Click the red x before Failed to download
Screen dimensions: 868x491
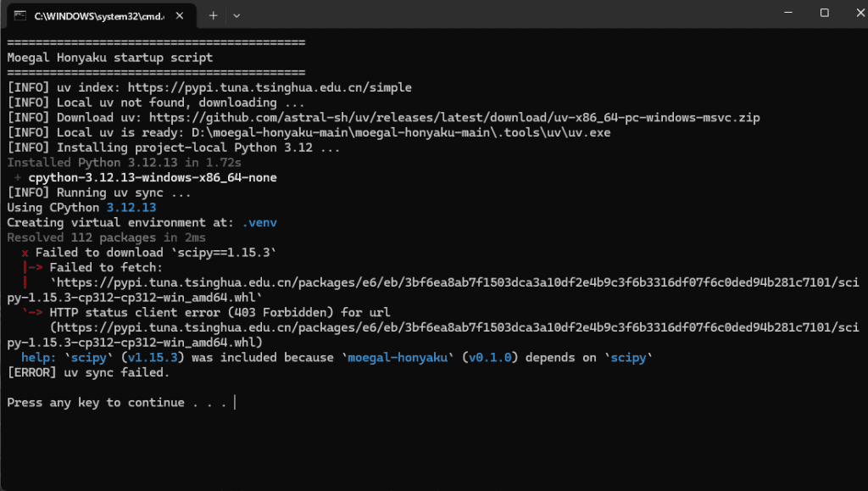point(25,253)
